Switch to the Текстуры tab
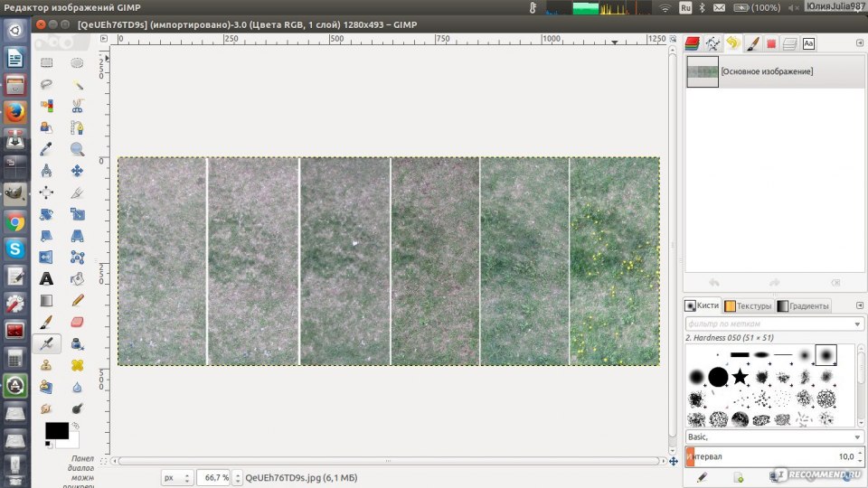Viewport: 868px width, 488px height. (749, 306)
